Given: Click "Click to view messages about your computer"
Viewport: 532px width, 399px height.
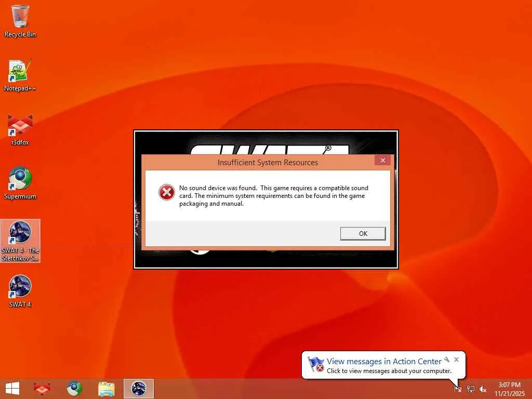Looking at the screenshot, I should 389,371.
